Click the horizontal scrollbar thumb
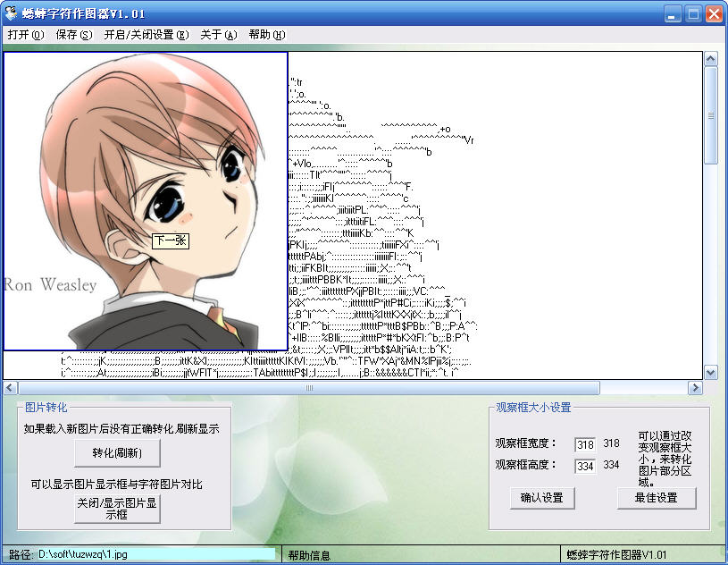Viewport: 728px width, 565px height. pyautogui.click(x=309, y=387)
